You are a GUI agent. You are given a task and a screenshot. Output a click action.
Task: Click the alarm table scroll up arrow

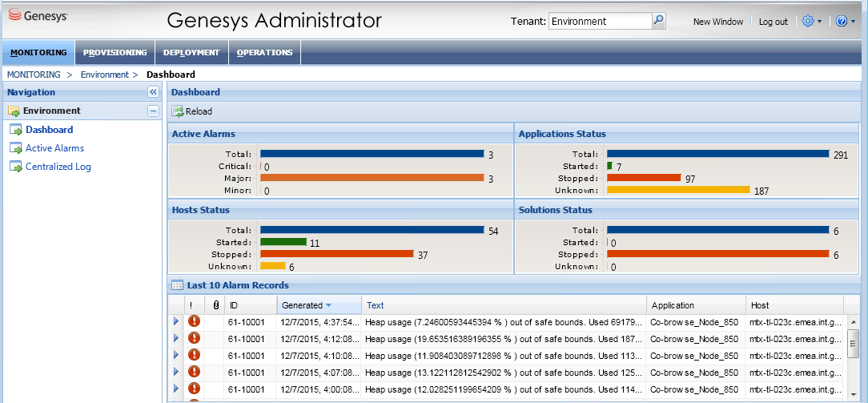click(853, 321)
